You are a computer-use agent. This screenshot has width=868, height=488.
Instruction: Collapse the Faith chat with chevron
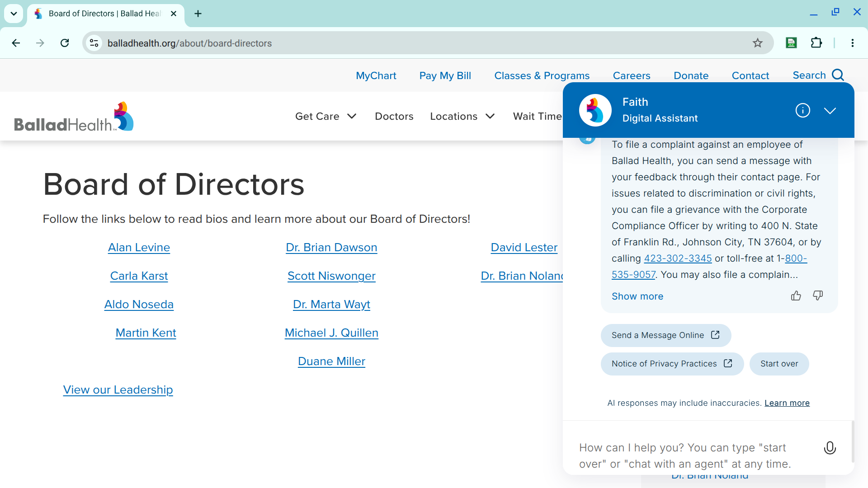point(830,110)
